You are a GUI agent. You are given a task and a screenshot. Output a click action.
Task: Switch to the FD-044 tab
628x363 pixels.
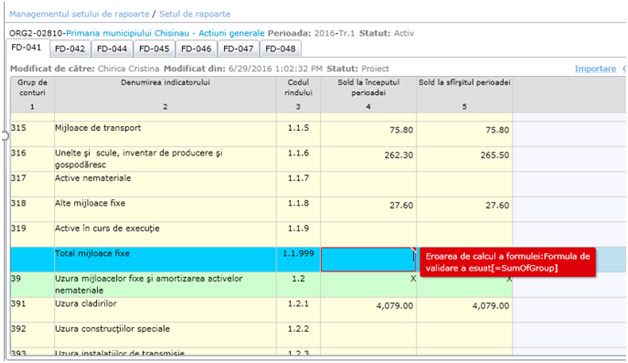112,49
